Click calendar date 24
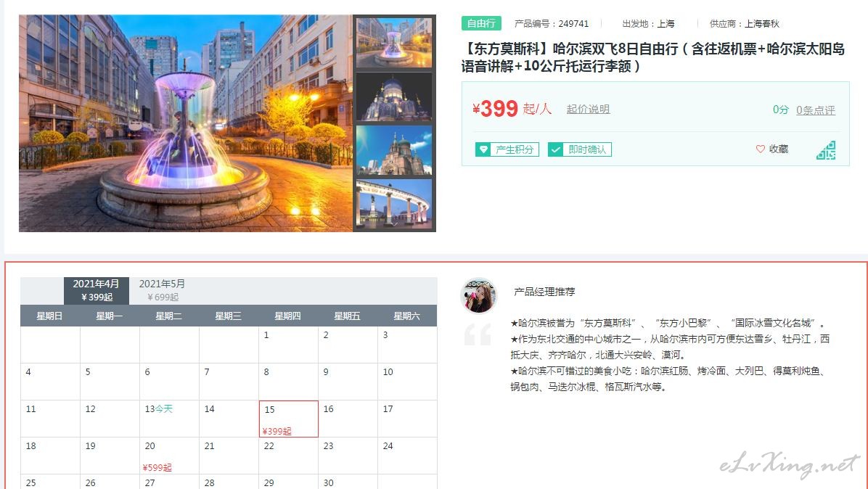 [x=407, y=456]
